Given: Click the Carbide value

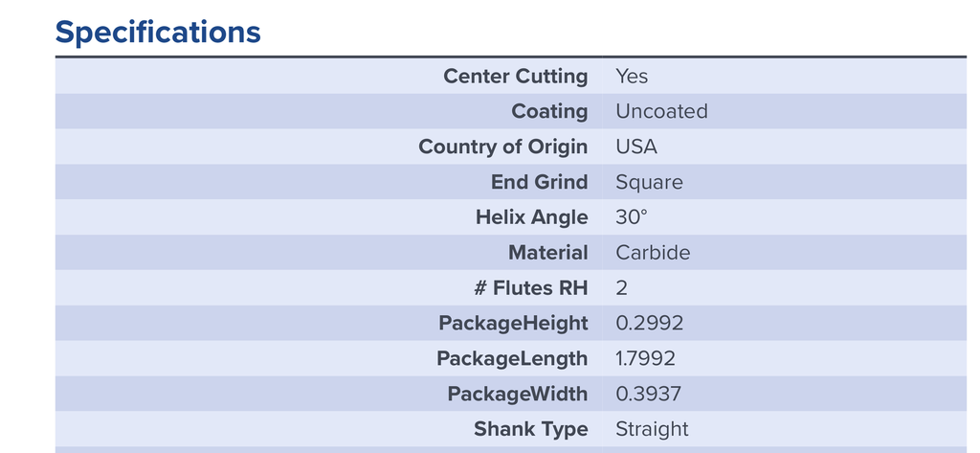Looking at the screenshot, I should (653, 253).
